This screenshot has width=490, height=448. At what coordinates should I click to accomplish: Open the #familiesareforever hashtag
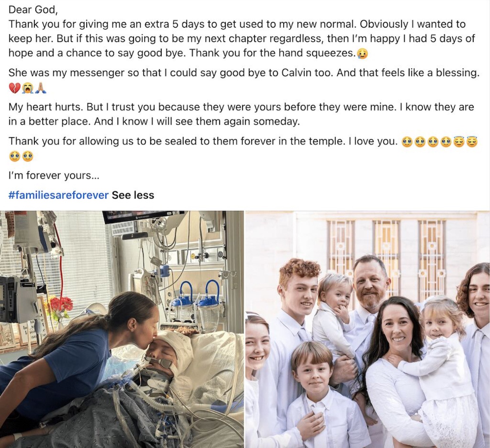tap(58, 195)
